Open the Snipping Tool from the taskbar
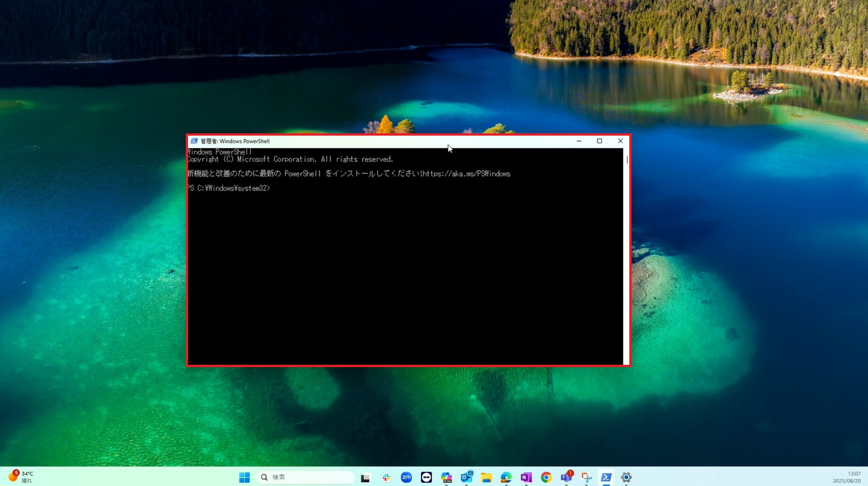This screenshot has width=868, height=486. 586,477
